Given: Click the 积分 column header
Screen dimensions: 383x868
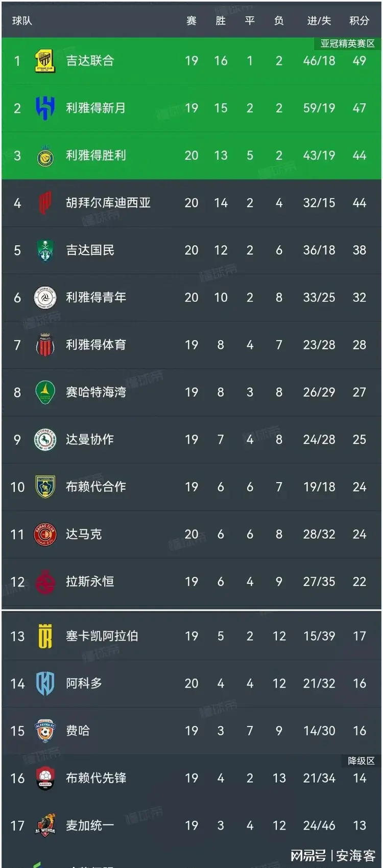Looking at the screenshot, I should click(359, 20).
